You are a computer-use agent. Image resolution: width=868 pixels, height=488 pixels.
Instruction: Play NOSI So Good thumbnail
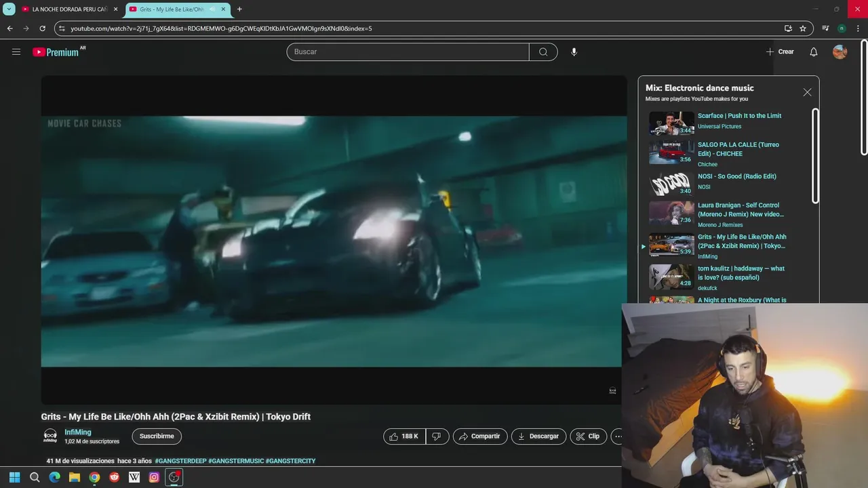point(671,184)
